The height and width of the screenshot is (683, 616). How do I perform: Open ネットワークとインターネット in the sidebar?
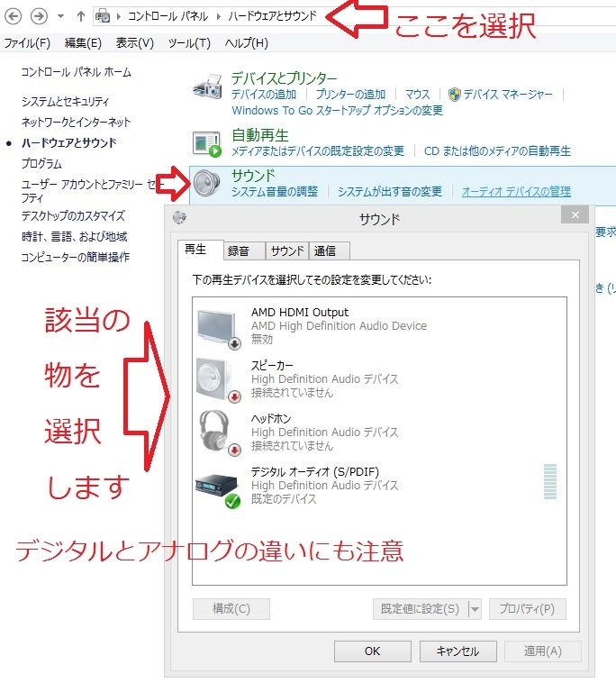pyautogui.click(x=77, y=122)
